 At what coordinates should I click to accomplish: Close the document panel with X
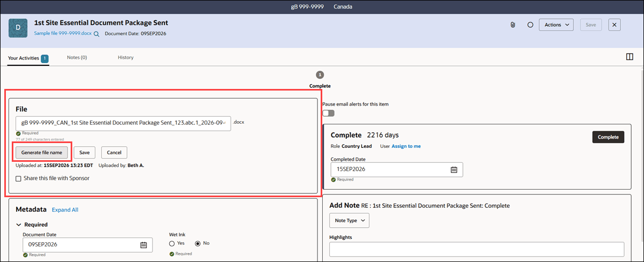[x=615, y=25]
